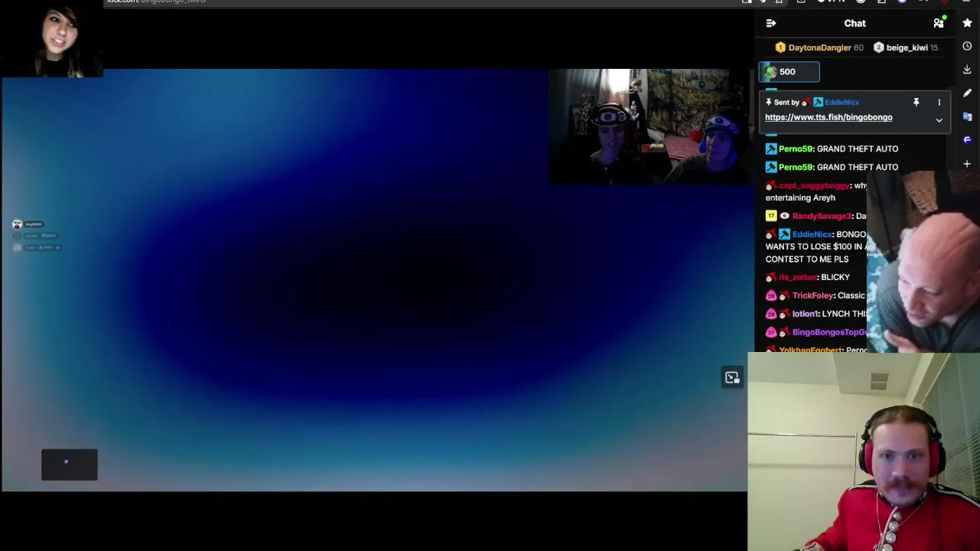Screen dimensions: 980x551
Task: Open the tts.fish/bingobongo link
Action: tap(828, 117)
